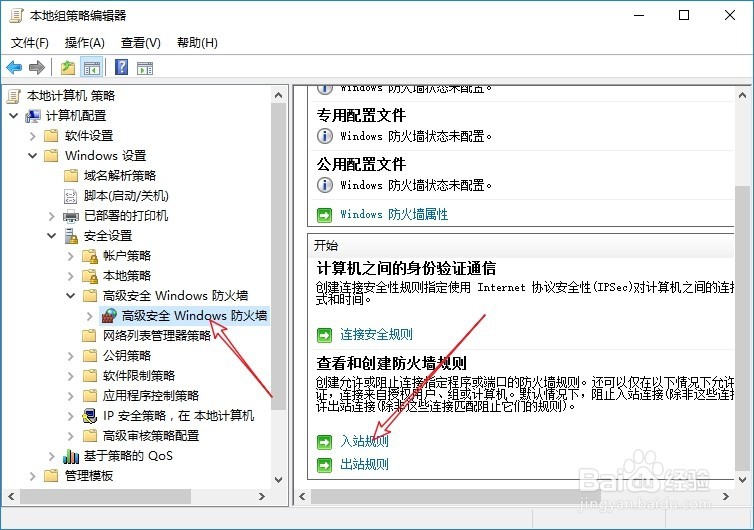This screenshot has height=530, width=754.
Task: Click the title bar app icon
Action: coord(16,16)
